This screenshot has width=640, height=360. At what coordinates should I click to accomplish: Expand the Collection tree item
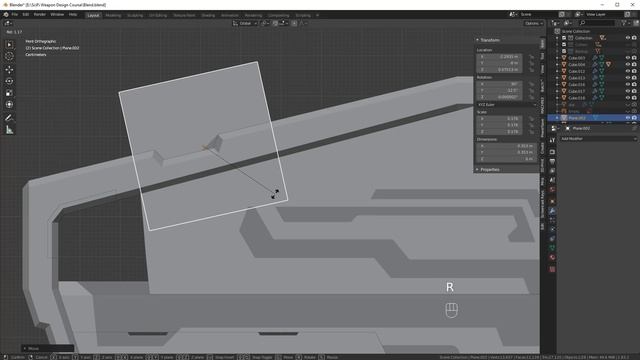[x=558, y=38]
